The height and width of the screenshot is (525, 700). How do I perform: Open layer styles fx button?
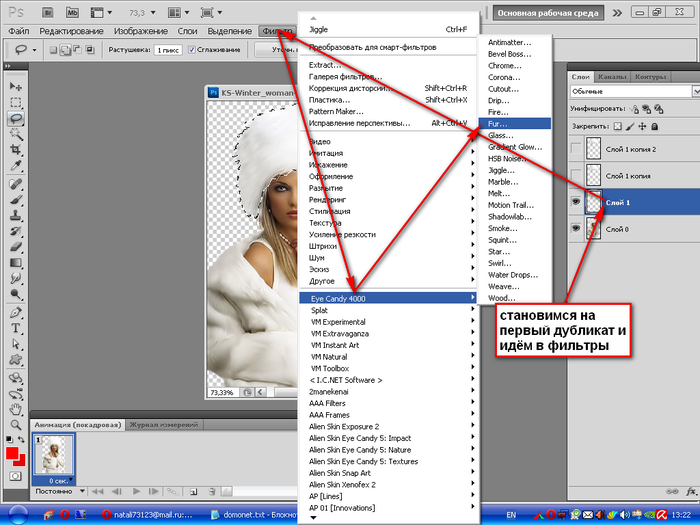click(691, 492)
